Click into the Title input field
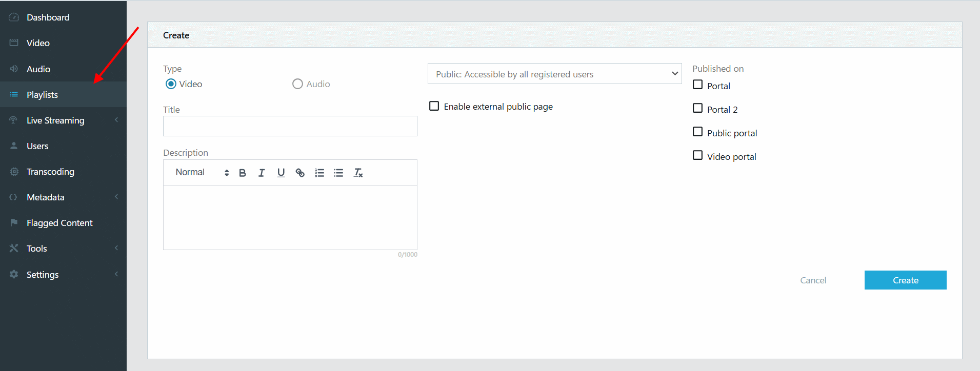 tap(290, 126)
